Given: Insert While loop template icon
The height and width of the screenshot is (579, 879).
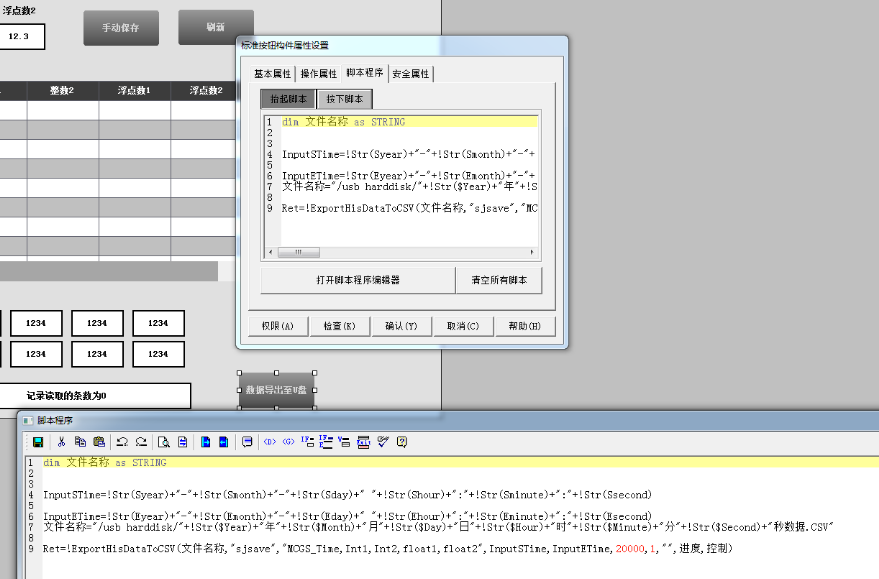Looking at the screenshot, I should [x=344, y=442].
